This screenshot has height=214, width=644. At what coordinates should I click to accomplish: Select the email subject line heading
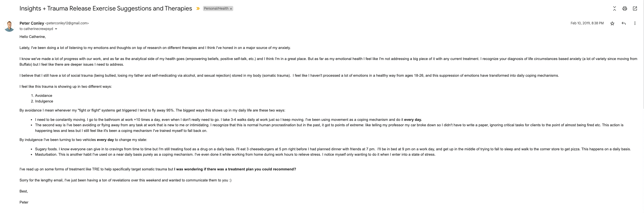pos(106,8)
